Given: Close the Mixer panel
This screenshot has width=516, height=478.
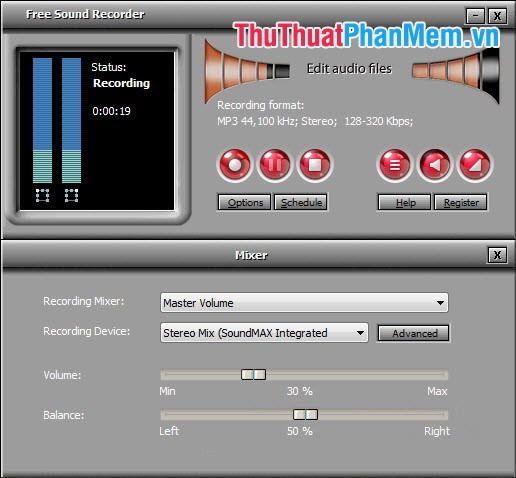Looking at the screenshot, I should click(x=497, y=255).
